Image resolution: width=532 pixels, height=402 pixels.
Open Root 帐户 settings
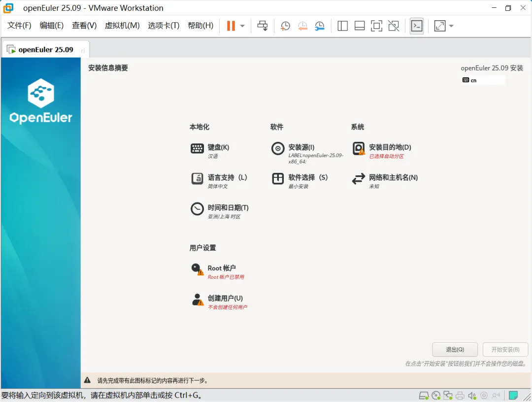pos(218,271)
